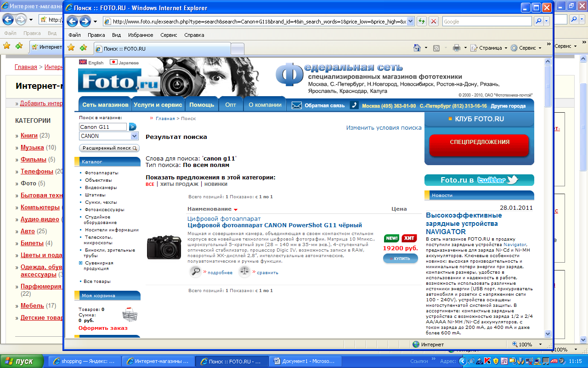
Task: Go forward using IE forward arrow
Action: pyautogui.click(x=85, y=21)
